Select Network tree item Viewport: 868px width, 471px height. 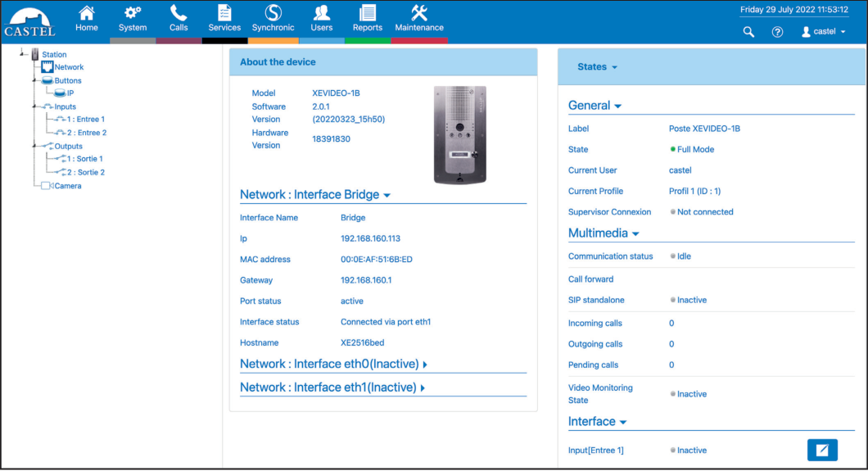tap(70, 67)
